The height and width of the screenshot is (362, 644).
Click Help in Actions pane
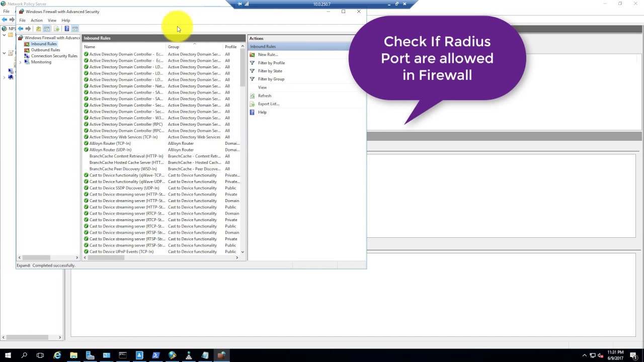[x=262, y=112]
